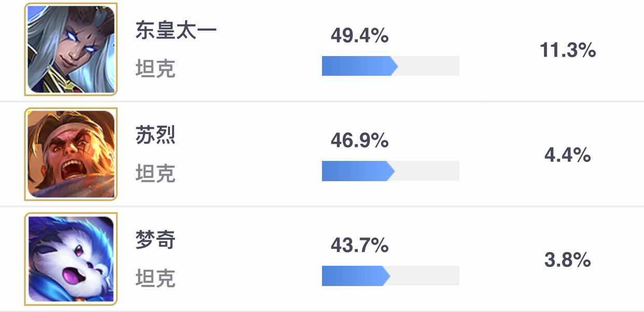Screen dimensions: 644x312
Task: Click the 46.9% win rate text
Action: point(359,141)
